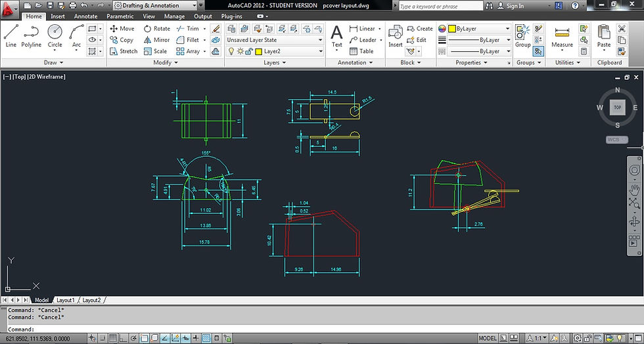Toggle Ortho Mode in status bar
This screenshot has height=344, width=644.
tap(123, 338)
